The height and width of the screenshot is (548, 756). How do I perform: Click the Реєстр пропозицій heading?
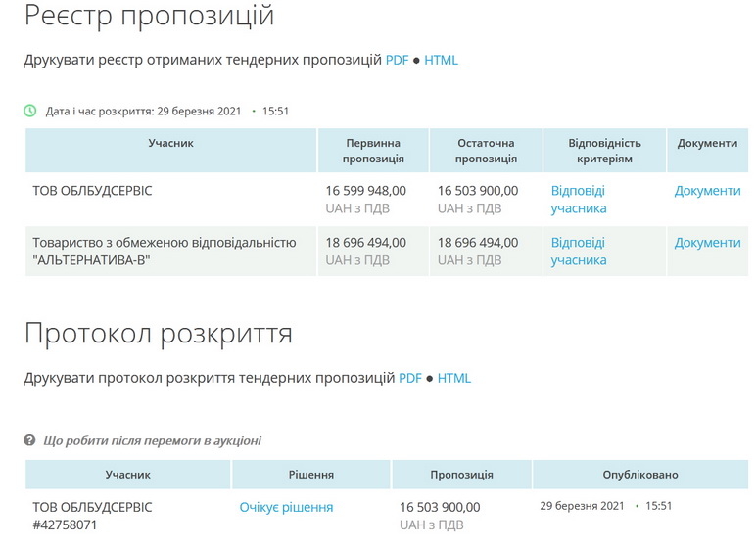(149, 16)
